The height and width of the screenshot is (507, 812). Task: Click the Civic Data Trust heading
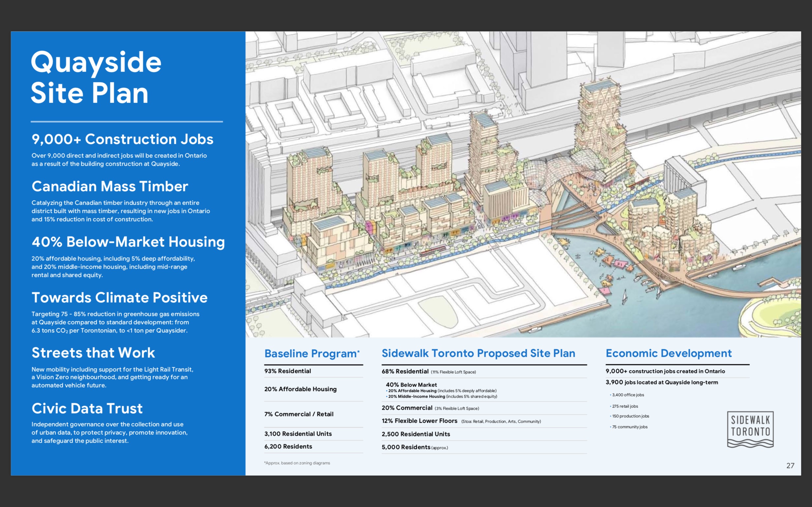pyautogui.click(x=87, y=408)
